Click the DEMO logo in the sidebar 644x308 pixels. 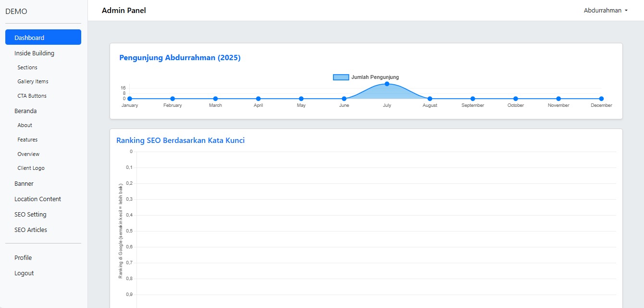(16, 11)
